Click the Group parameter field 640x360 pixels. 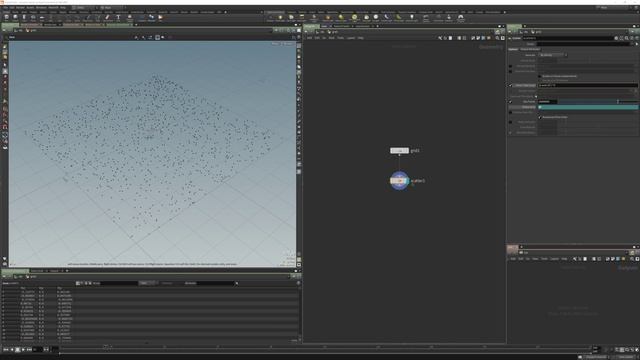coord(584,44)
